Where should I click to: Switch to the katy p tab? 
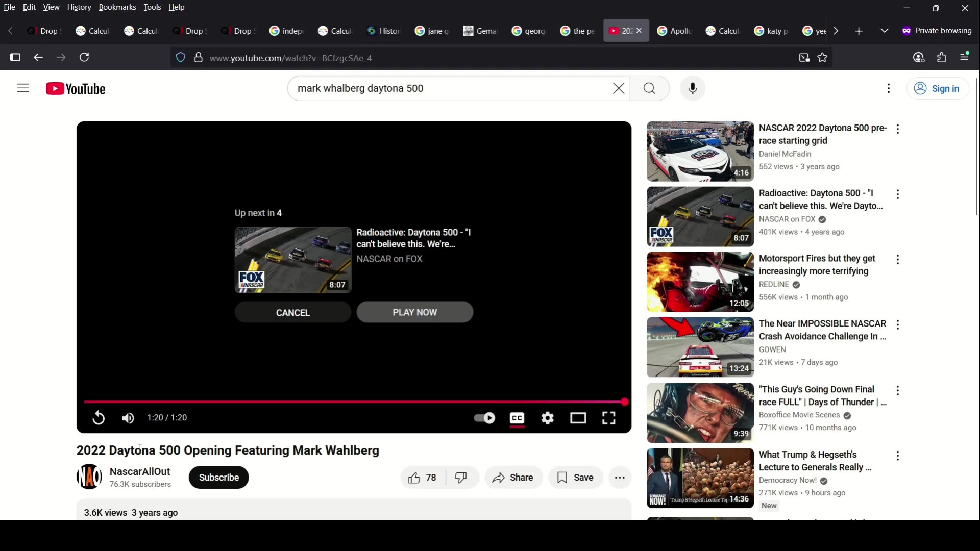pyautogui.click(x=771, y=31)
